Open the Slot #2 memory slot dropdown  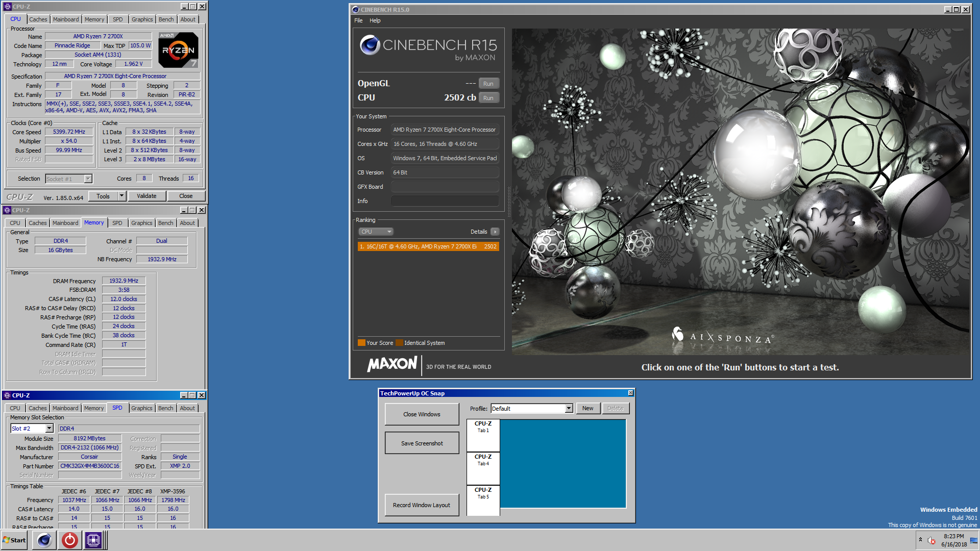pos(50,429)
